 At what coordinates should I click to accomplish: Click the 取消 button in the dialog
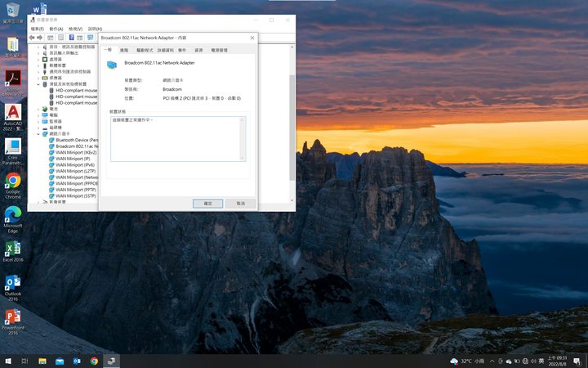click(x=241, y=203)
